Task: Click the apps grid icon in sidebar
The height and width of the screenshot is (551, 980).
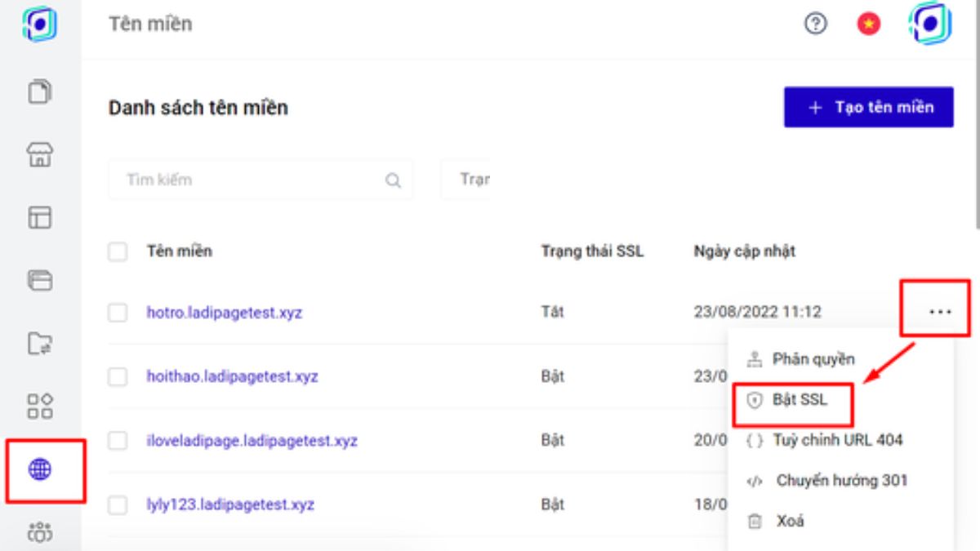Action: coord(40,406)
